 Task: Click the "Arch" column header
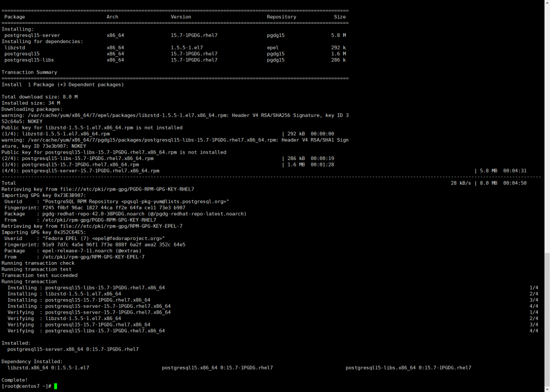pyautogui.click(x=112, y=17)
